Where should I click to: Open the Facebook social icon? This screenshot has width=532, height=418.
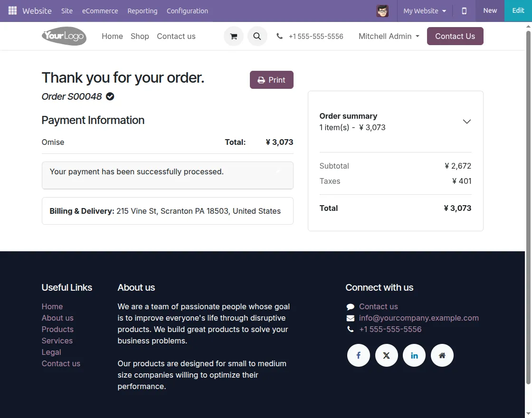click(x=359, y=355)
